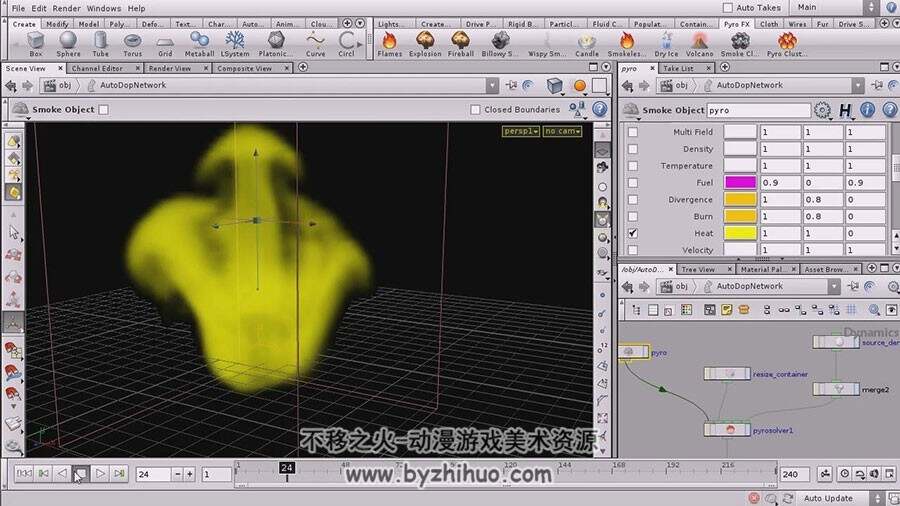Apply the Flames pyro tool
This screenshot has height=506, width=900.
(390, 44)
